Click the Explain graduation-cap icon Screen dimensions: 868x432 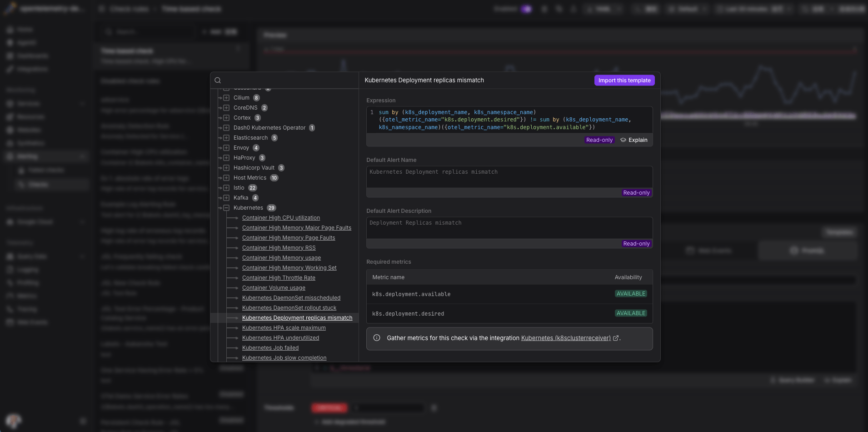point(623,140)
